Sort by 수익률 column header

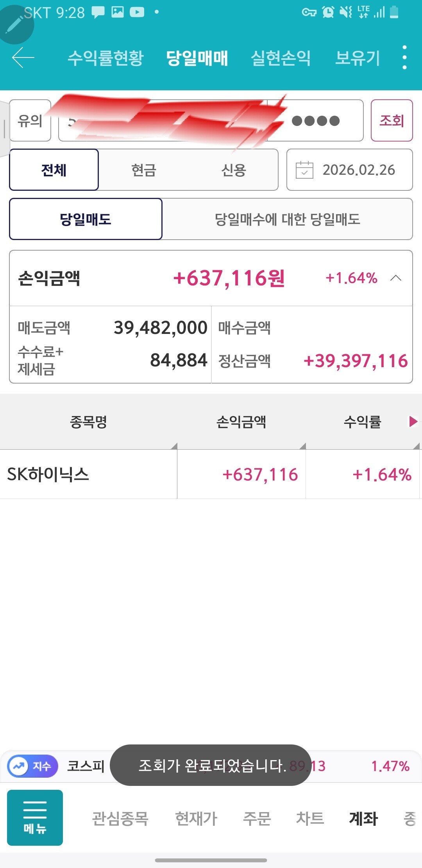coord(363,421)
